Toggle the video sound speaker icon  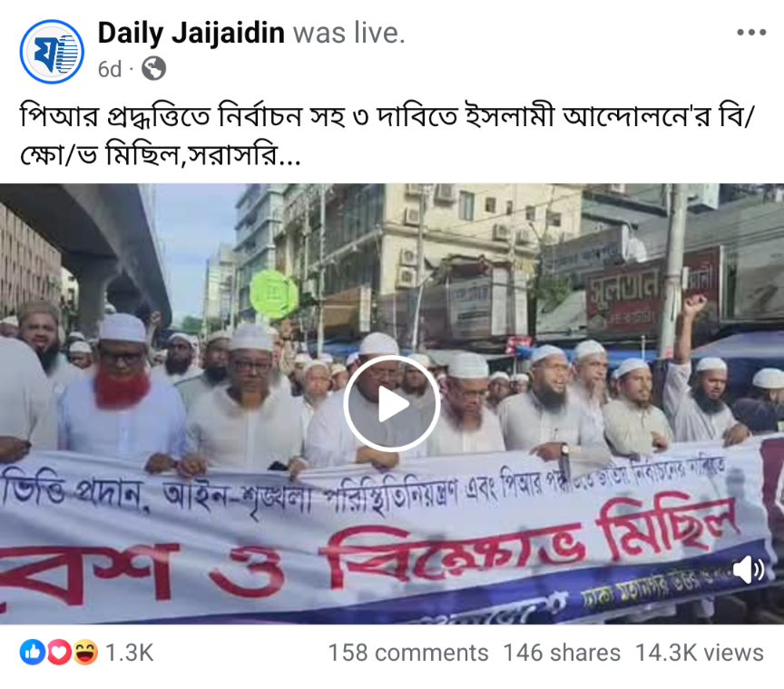click(x=749, y=569)
